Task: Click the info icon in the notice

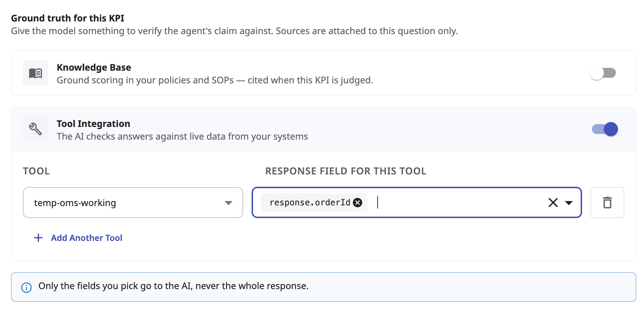Action: pos(26,287)
